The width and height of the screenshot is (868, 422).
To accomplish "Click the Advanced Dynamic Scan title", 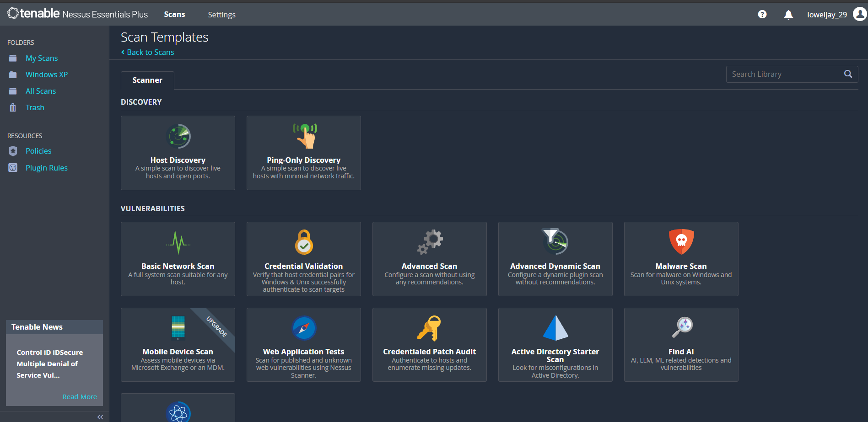I will 555,266.
